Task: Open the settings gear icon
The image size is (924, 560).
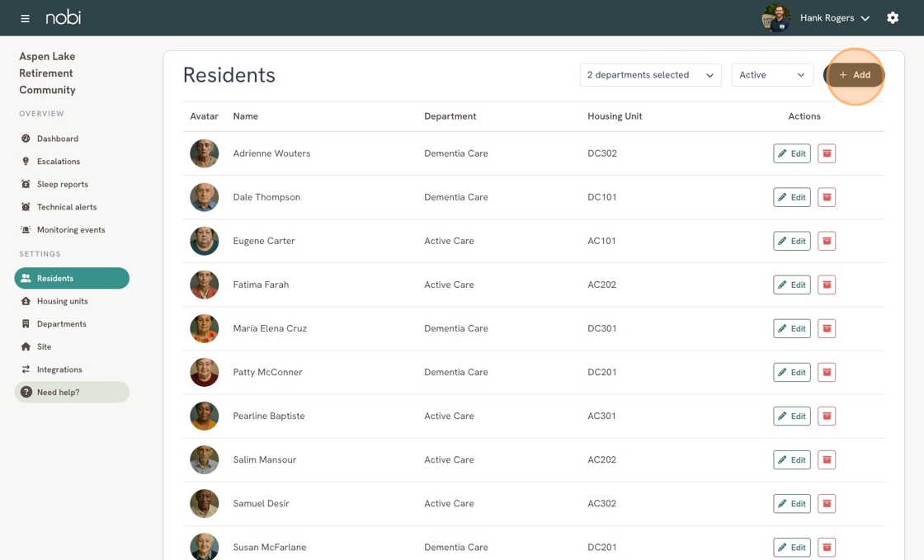Action: (x=893, y=18)
